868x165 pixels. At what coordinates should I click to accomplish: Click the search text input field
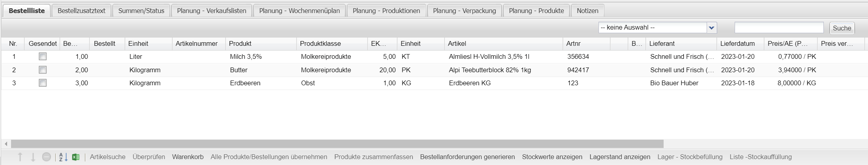coord(779,28)
